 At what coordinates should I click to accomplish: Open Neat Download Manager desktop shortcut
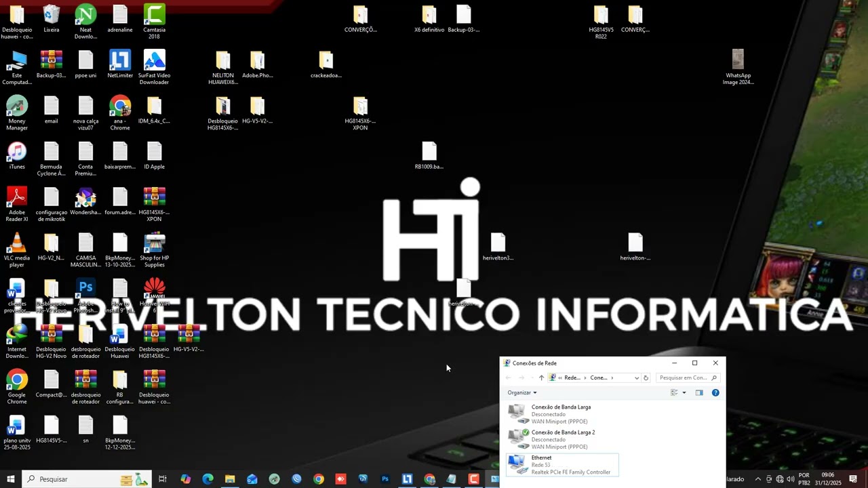(x=85, y=22)
